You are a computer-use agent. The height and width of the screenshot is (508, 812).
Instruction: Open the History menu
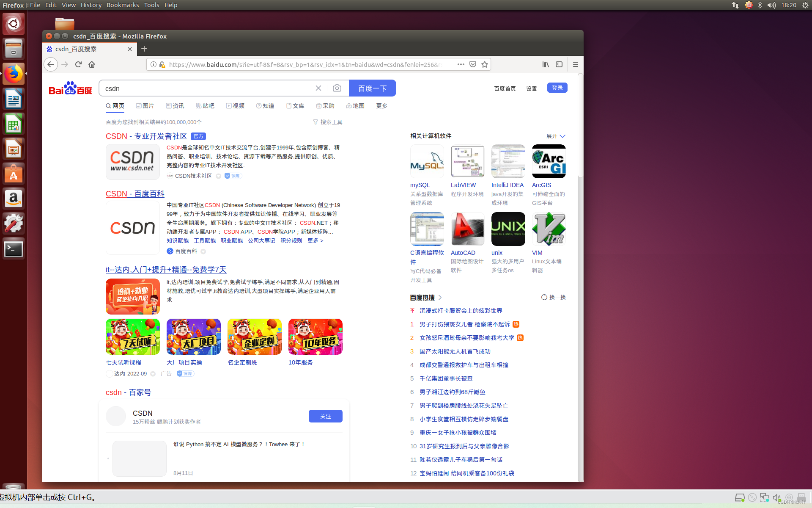pyautogui.click(x=91, y=5)
